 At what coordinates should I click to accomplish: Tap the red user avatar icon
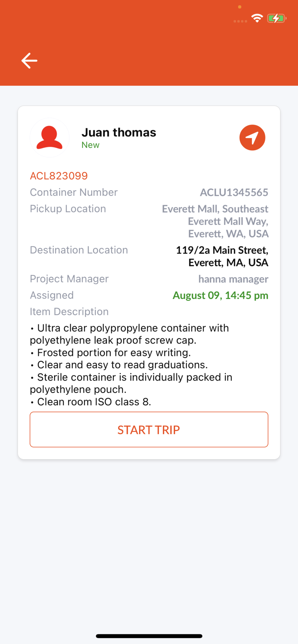49,137
